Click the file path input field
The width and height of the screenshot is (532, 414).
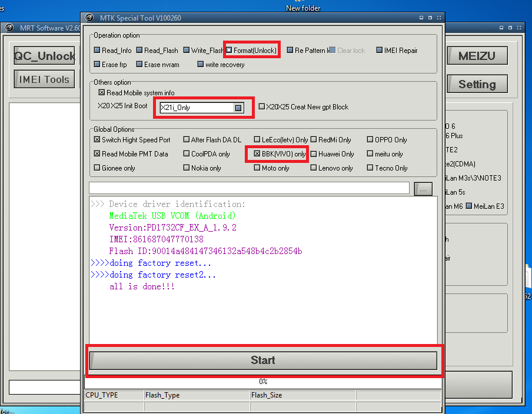[x=250, y=188]
